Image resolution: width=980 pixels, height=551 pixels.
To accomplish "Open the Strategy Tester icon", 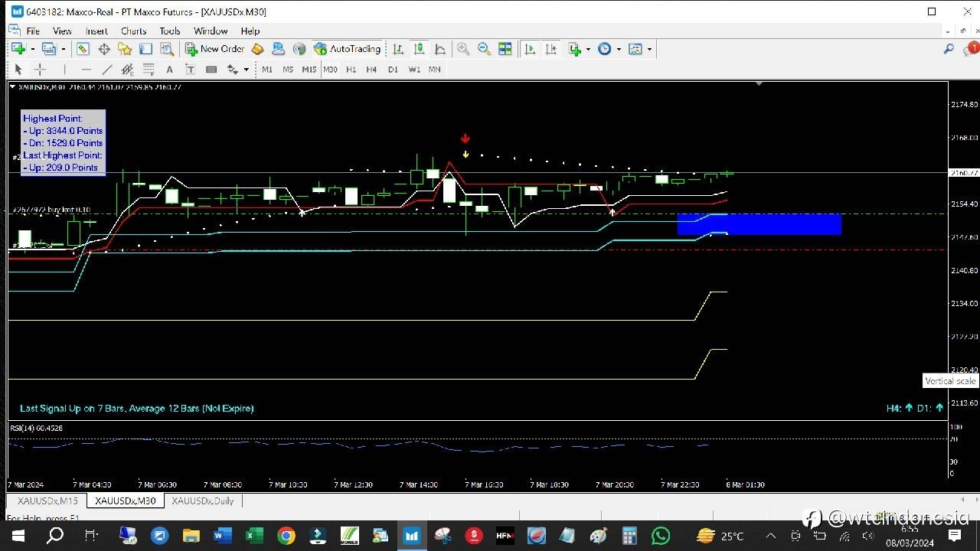I will [x=166, y=49].
